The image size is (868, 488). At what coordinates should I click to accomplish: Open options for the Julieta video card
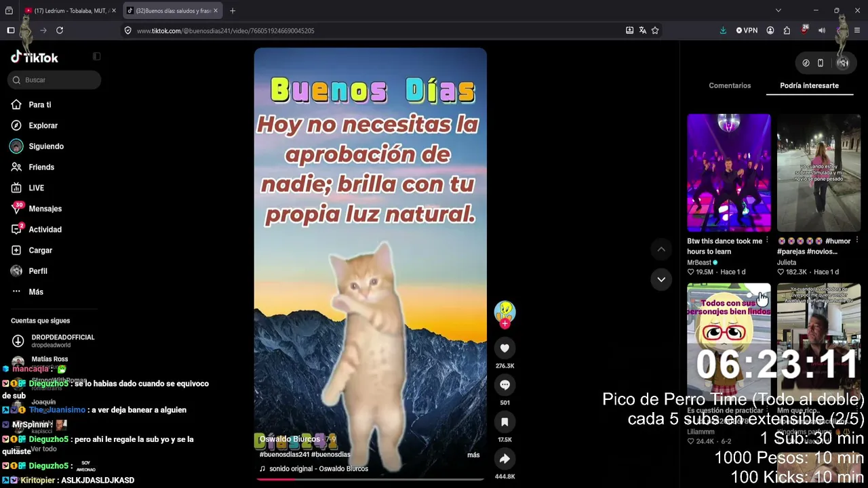point(857,241)
